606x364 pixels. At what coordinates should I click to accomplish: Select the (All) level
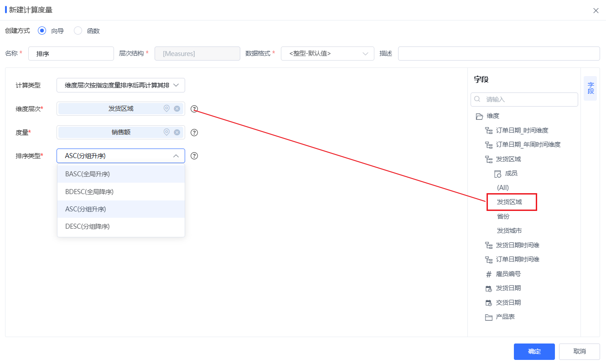click(x=503, y=188)
